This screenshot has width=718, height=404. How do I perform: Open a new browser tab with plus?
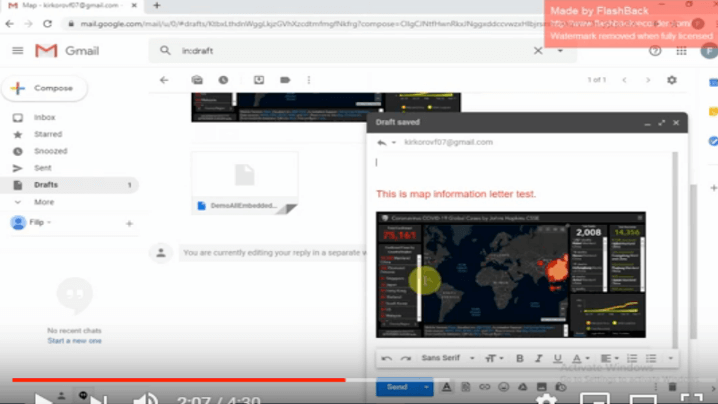[157, 5]
